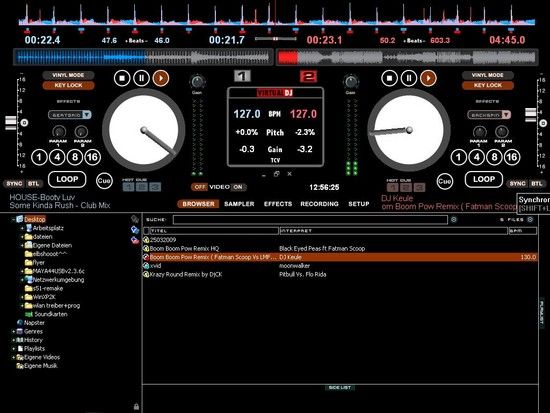Start playing the left deck

tap(161, 78)
